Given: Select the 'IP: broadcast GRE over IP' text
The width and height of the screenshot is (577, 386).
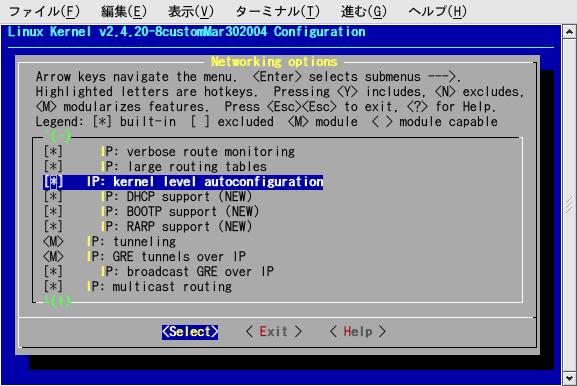Looking at the screenshot, I should (187, 272).
